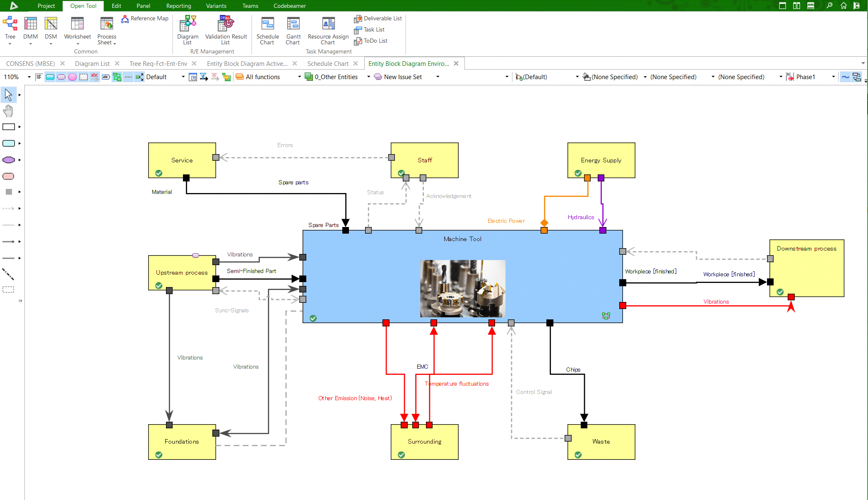Open the DMM matrix tool
Screen dimensions: 868x500
(30, 29)
